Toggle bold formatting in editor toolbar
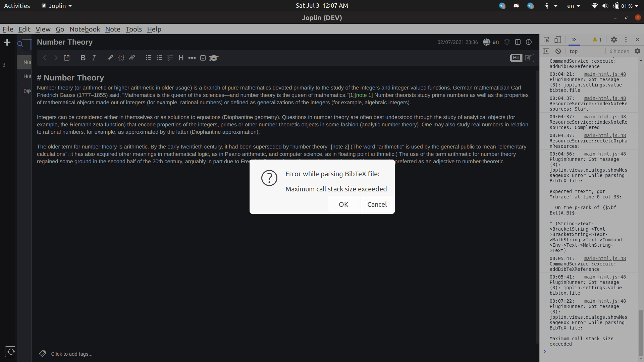Image resolution: width=644 pixels, height=362 pixels. (83, 58)
